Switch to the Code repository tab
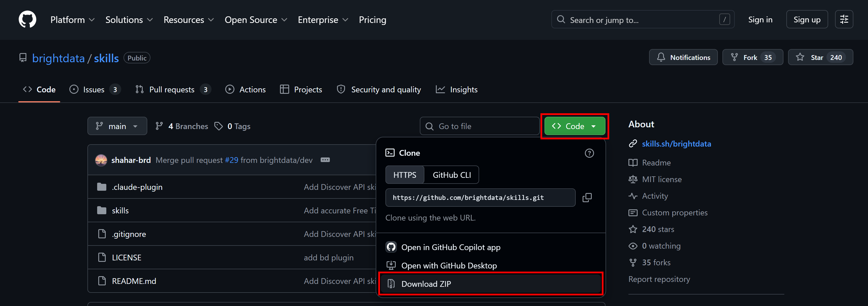This screenshot has width=868, height=306. click(39, 89)
